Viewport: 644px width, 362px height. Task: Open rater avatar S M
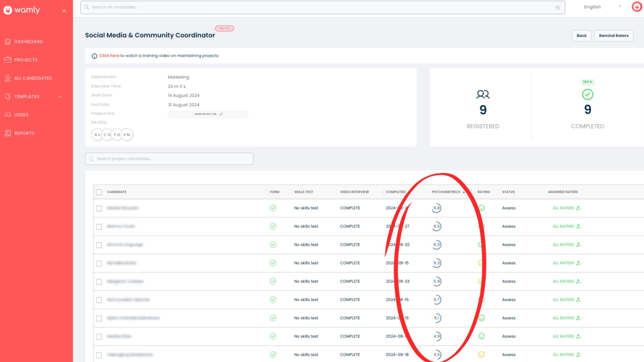click(127, 134)
